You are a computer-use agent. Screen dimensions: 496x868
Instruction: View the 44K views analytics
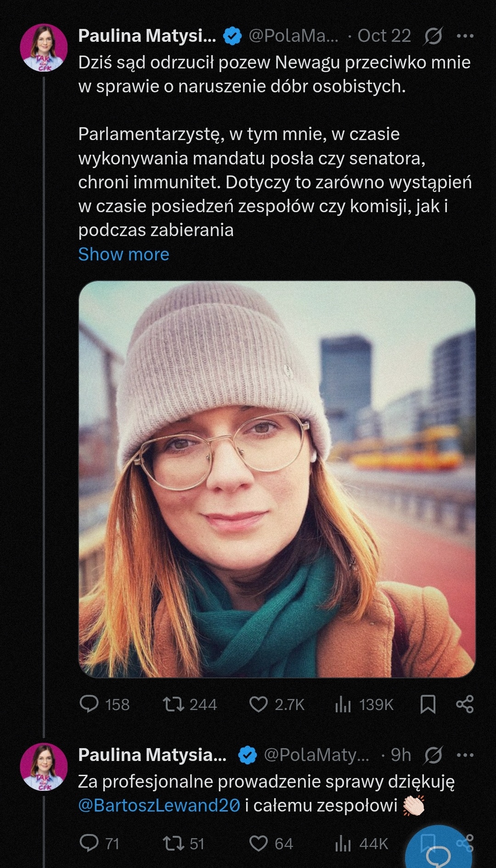click(x=361, y=843)
